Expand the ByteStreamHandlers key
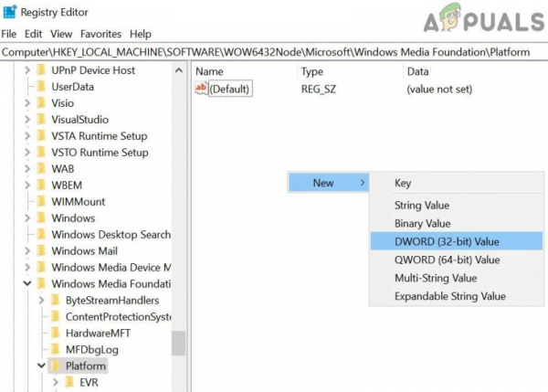The height and width of the screenshot is (392, 548). (x=41, y=301)
